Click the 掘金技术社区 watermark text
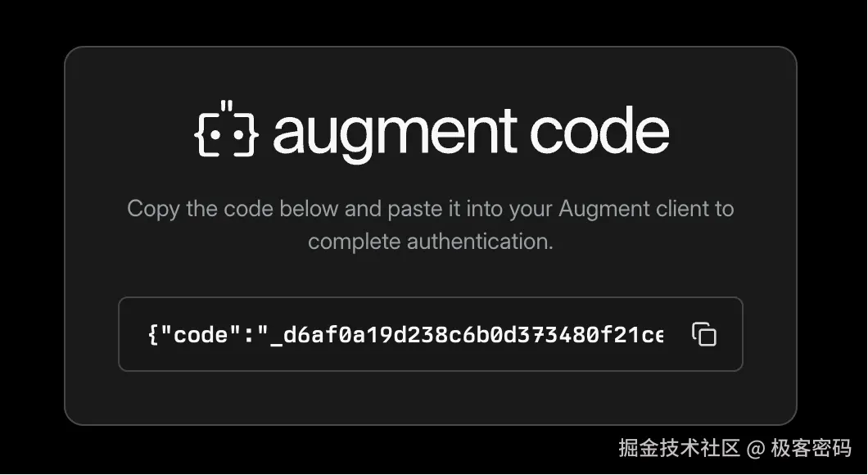The width and height of the screenshot is (868, 475). pos(679,448)
